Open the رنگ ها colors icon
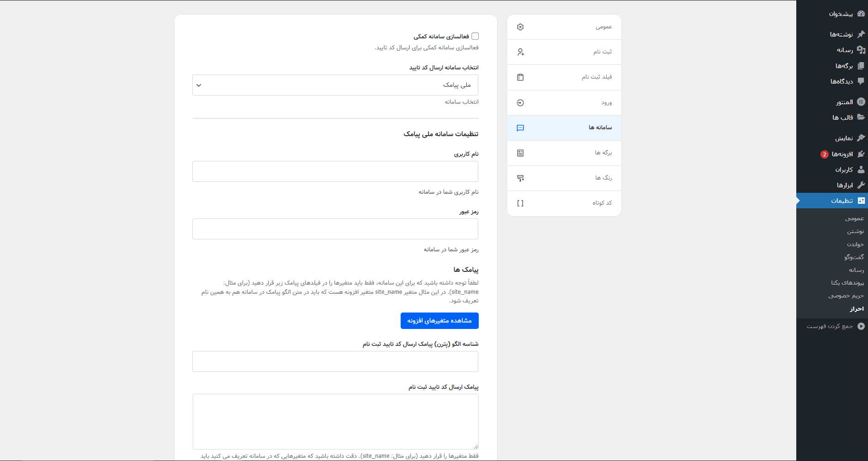Image resolution: width=868 pixels, height=461 pixels. (520, 178)
